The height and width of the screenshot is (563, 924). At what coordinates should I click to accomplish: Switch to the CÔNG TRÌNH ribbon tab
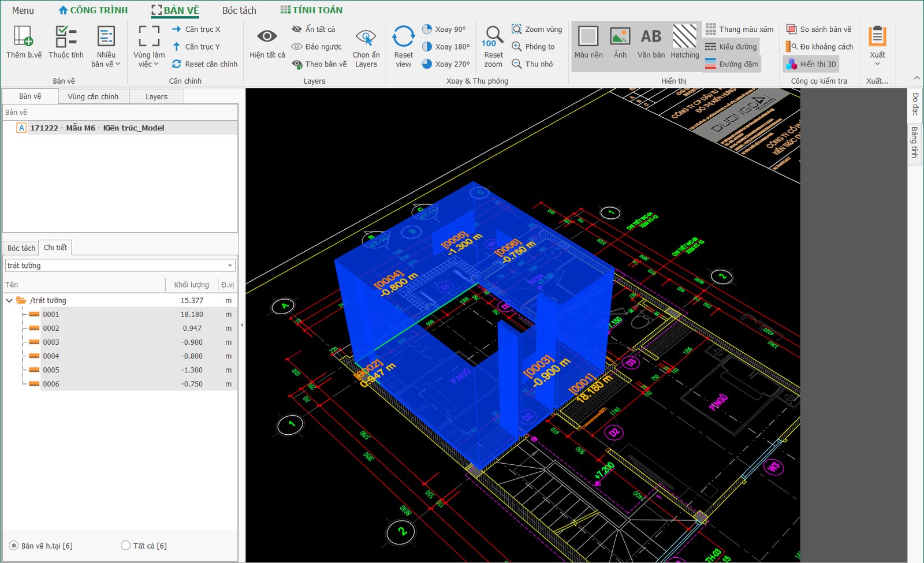coord(93,10)
